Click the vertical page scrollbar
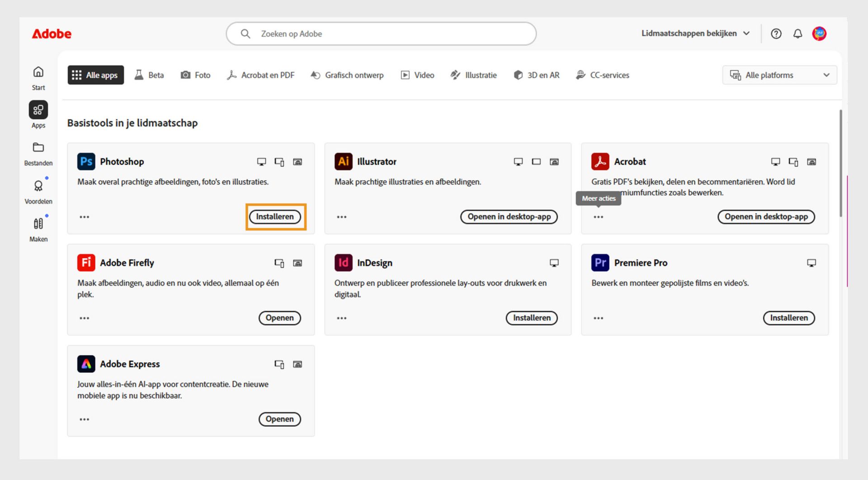 (x=840, y=163)
